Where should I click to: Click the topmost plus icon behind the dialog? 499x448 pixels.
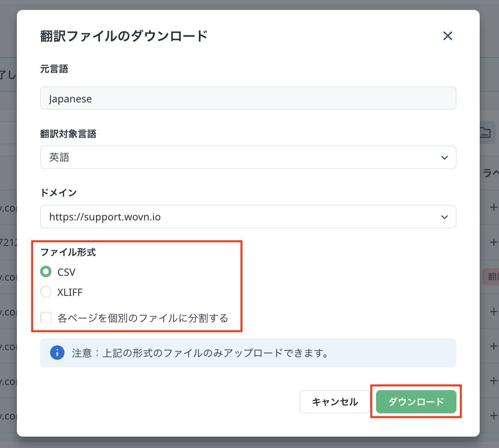coord(494,208)
